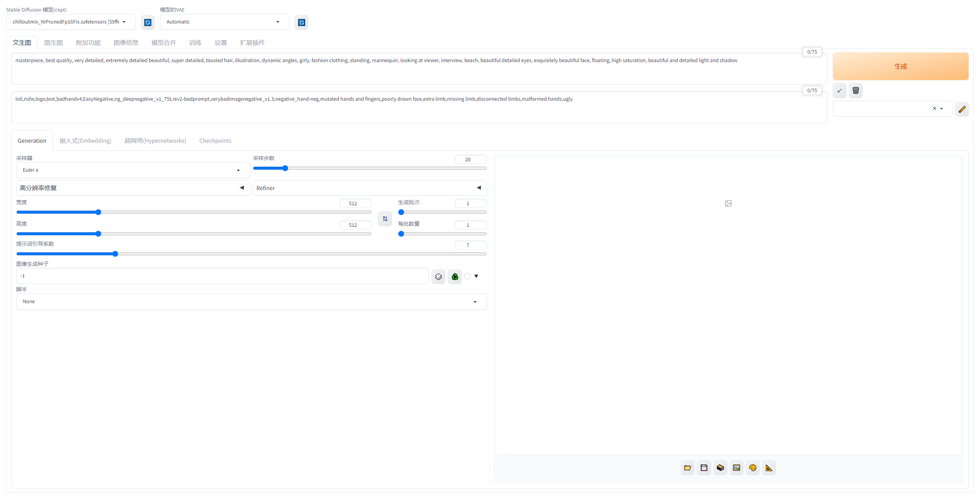This screenshot has width=980, height=498.
Task: Switch to the 图生图 tab
Action: click(x=53, y=42)
